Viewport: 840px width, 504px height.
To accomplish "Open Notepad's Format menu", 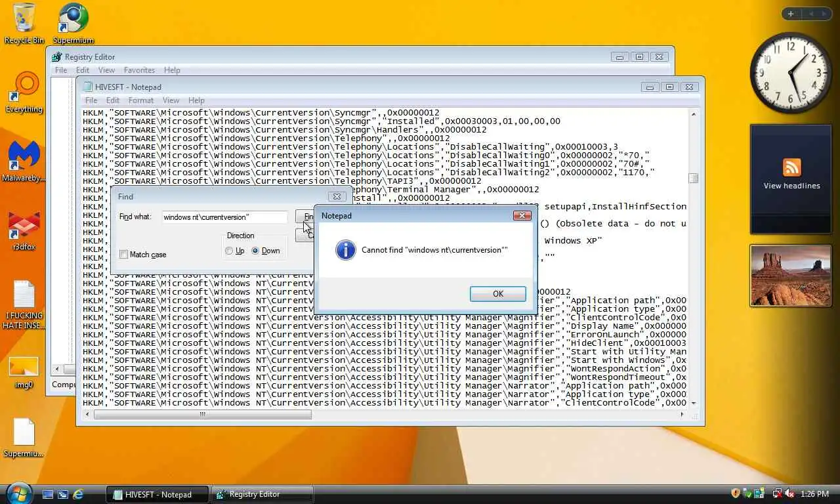I will (141, 100).
